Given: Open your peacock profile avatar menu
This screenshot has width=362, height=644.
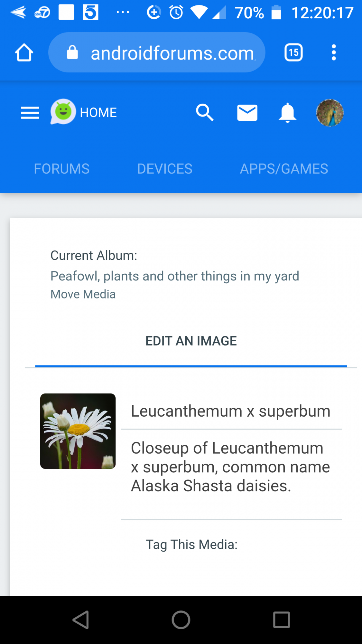Looking at the screenshot, I should (x=330, y=112).
